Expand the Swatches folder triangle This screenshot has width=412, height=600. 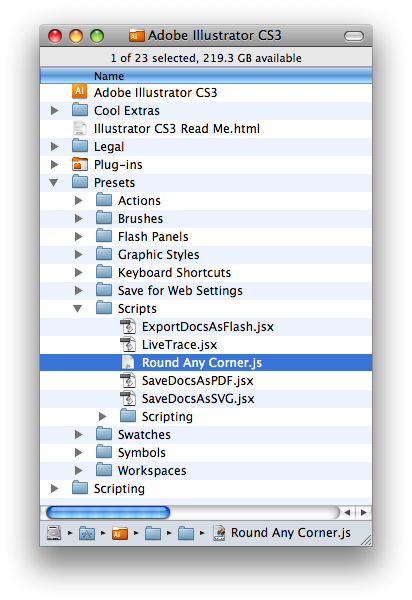(78, 434)
